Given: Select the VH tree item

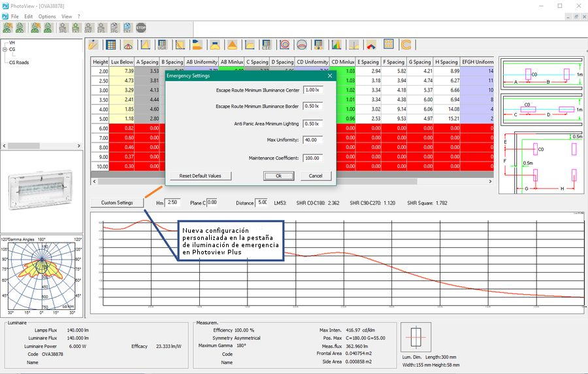Looking at the screenshot, I should click(x=12, y=42).
